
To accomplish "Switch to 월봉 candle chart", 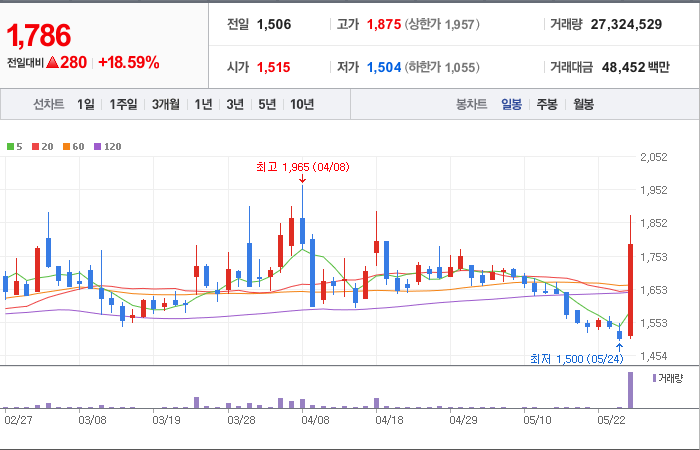I will (583, 104).
